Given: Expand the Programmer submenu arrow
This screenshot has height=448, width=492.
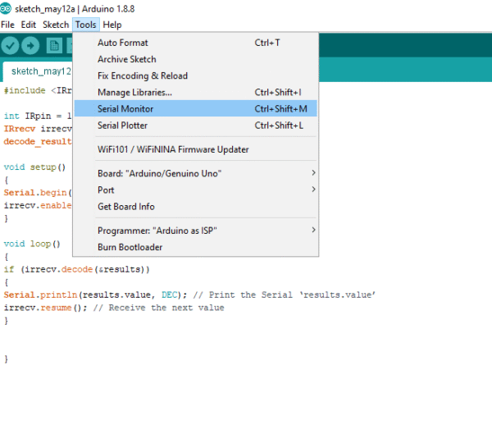Looking at the screenshot, I should click(312, 231).
